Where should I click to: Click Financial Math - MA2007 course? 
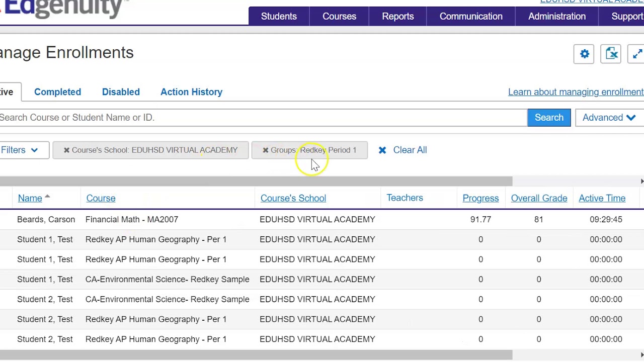pos(132,220)
